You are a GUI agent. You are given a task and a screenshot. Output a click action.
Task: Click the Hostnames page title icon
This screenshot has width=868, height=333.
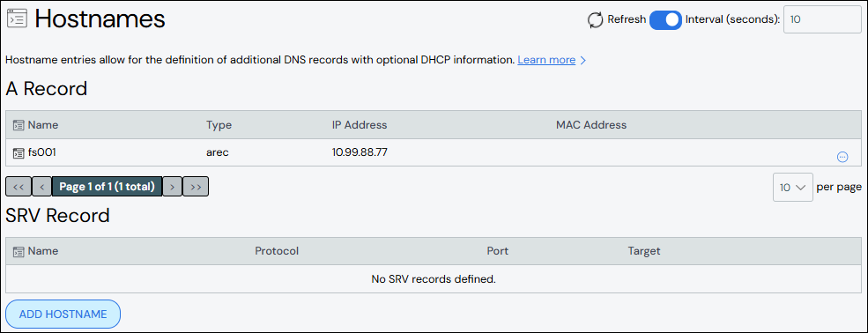point(16,18)
